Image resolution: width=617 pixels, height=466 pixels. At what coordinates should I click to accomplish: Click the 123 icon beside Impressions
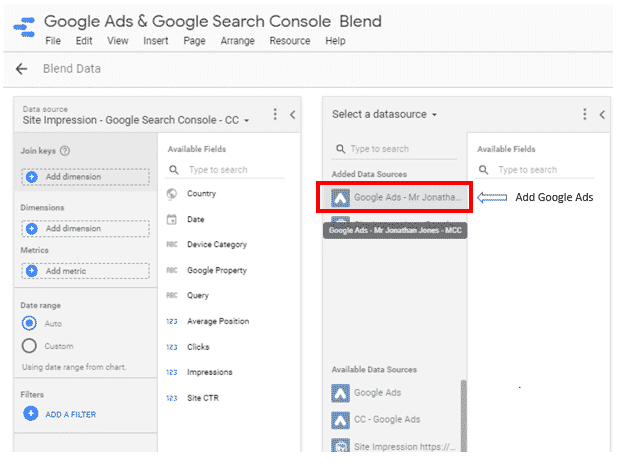tap(172, 372)
